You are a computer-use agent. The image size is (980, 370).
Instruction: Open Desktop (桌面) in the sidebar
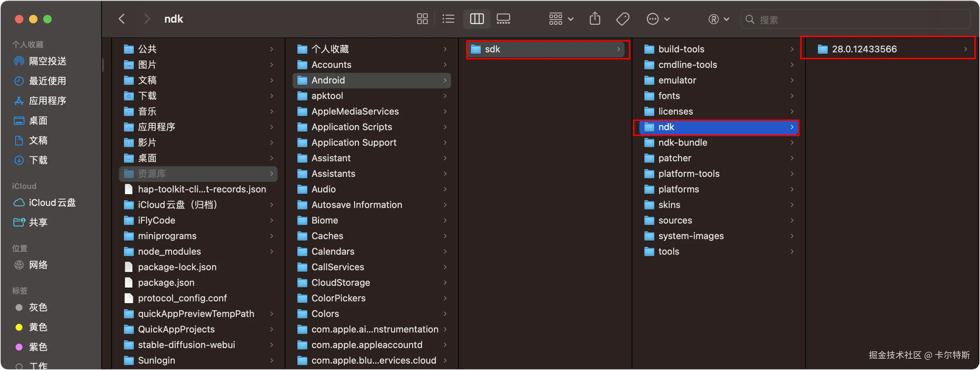click(x=30, y=121)
